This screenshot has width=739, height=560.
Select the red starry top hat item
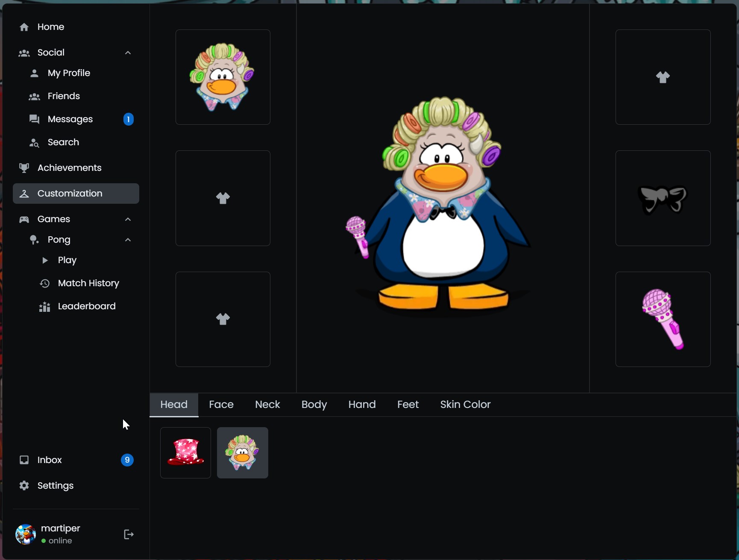(185, 453)
